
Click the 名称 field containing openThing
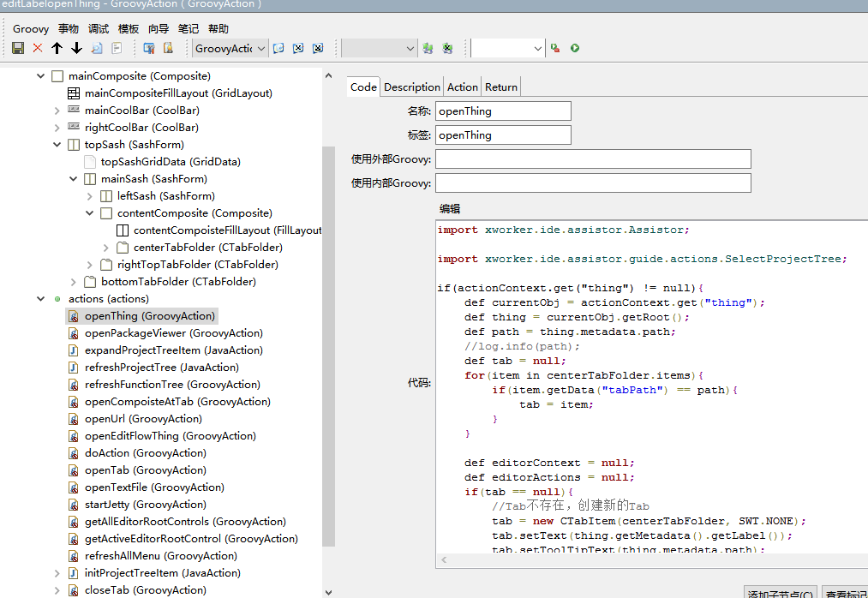503,111
